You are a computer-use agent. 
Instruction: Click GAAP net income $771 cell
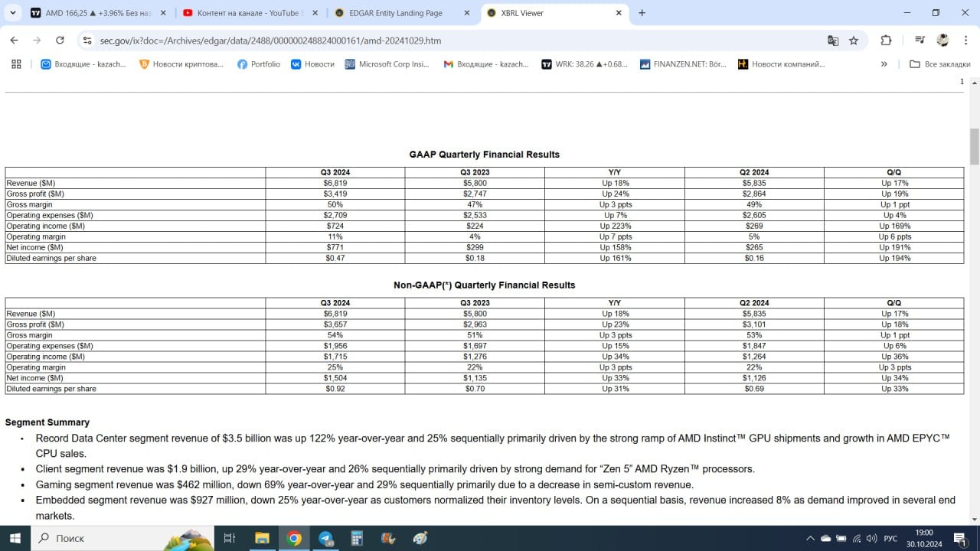(335, 247)
